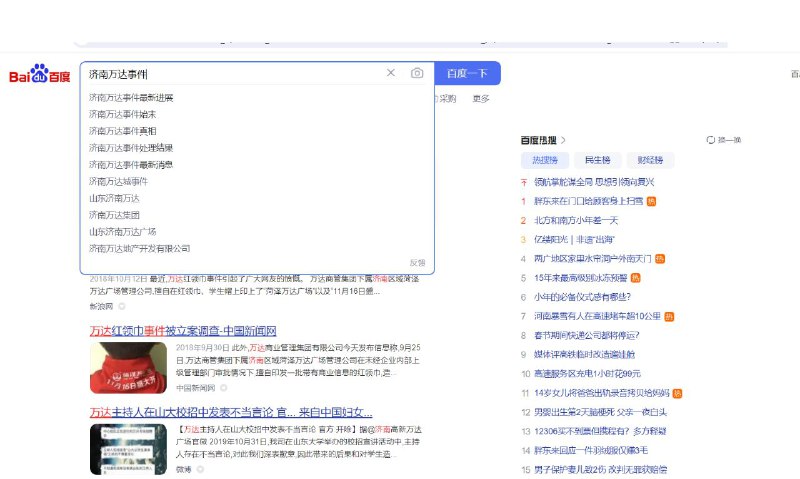Open hot topic 领航掌舵谋全局 思想引领向复兴
Screen dimensions: 800x479
click(594, 182)
